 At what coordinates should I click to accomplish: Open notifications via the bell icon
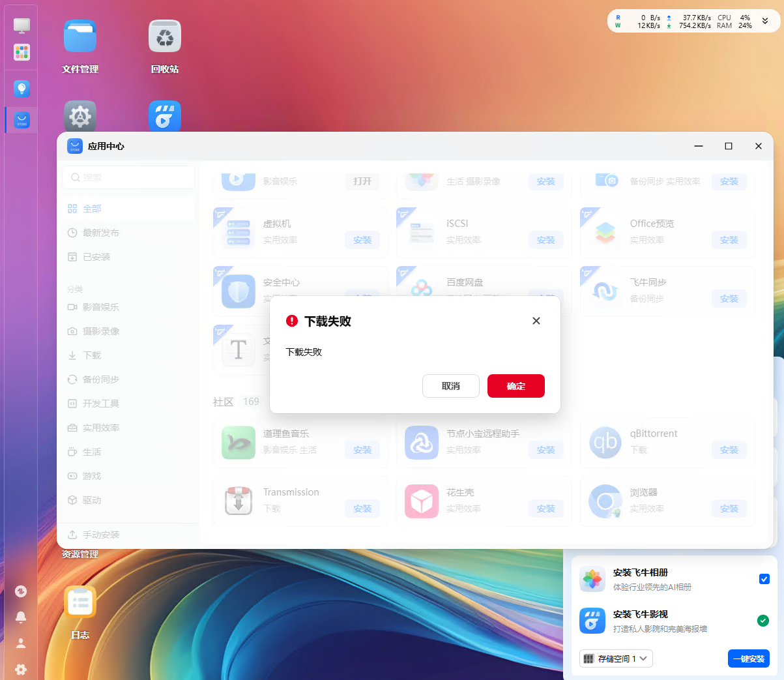pos(21,617)
